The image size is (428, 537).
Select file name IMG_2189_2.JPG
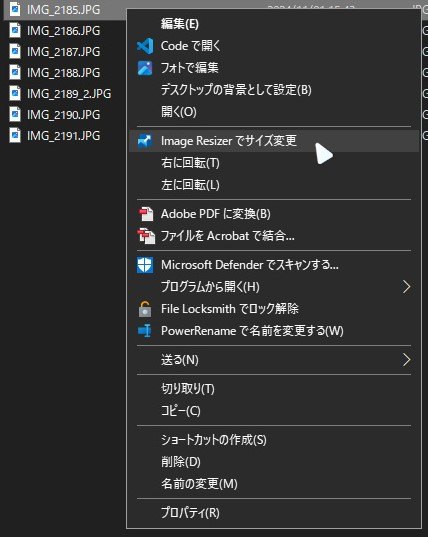click(x=69, y=93)
